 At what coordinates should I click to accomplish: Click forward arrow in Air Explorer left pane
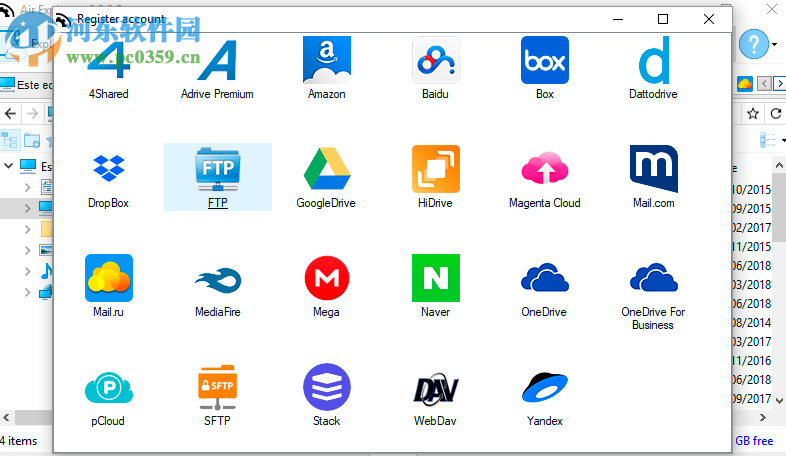[33, 114]
